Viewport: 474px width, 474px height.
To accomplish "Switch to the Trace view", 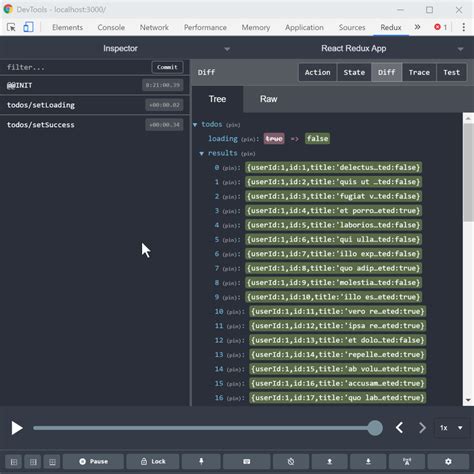I will click(419, 72).
